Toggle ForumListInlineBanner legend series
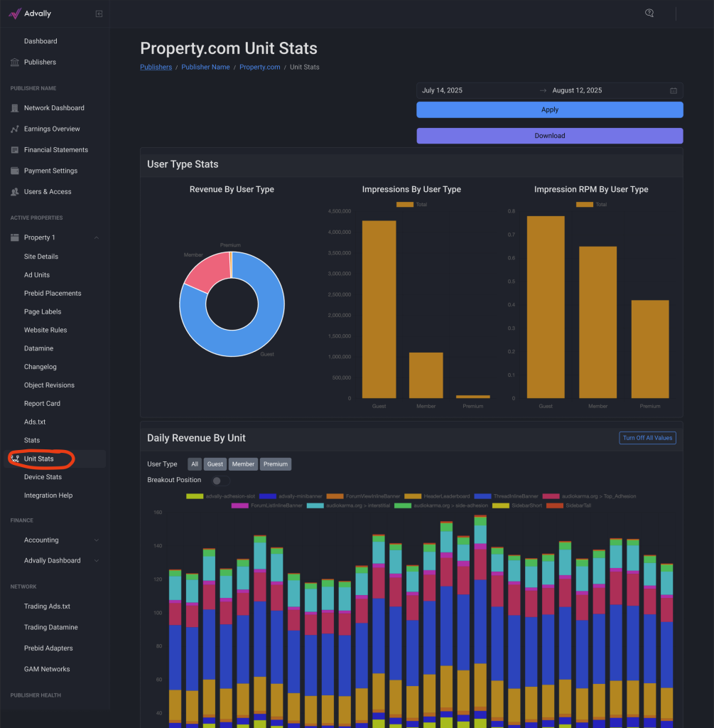This screenshot has width=714, height=728. click(x=266, y=505)
